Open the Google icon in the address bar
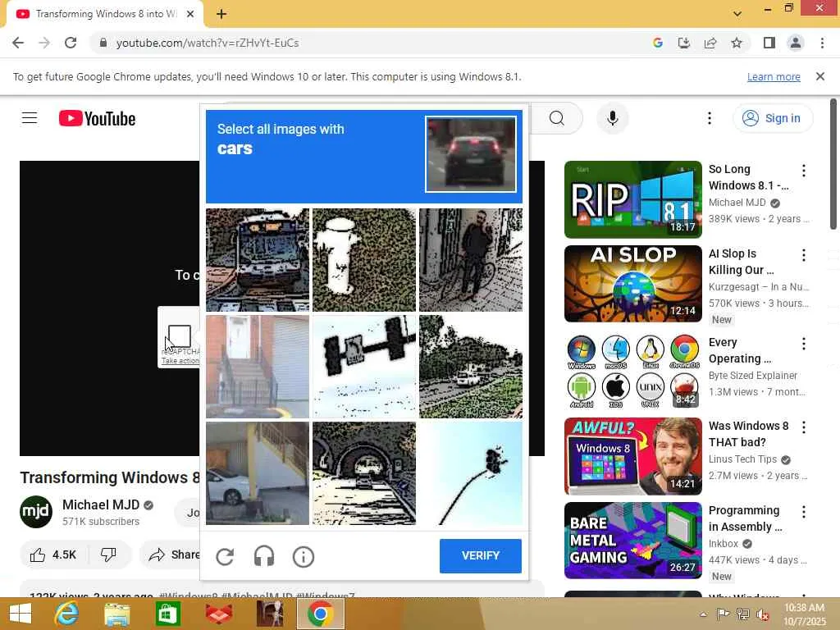840x630 pixels. pyautogui.click(x=658, y=43)
